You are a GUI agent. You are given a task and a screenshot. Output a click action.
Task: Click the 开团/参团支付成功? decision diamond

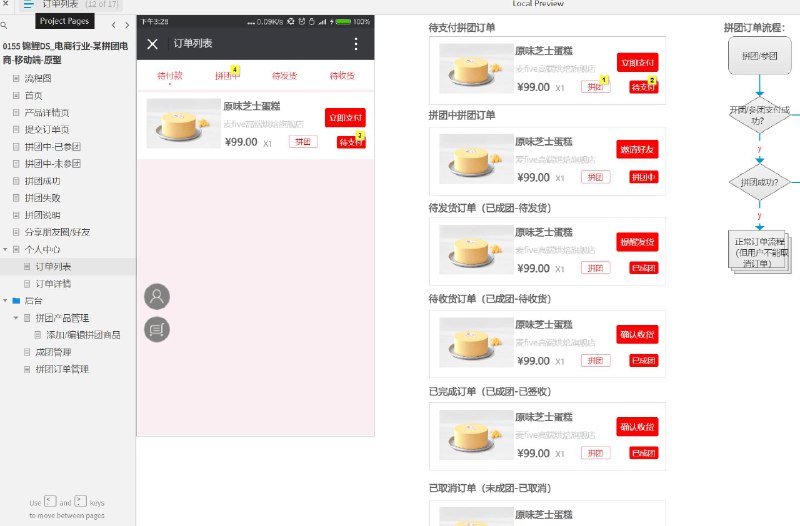[760, 115]
